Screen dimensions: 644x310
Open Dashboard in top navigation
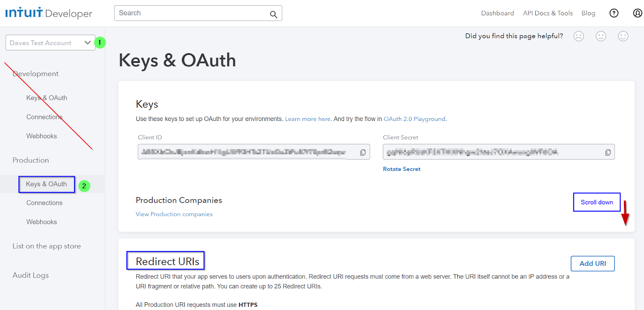pyautogui.click(x=497, y=13)
